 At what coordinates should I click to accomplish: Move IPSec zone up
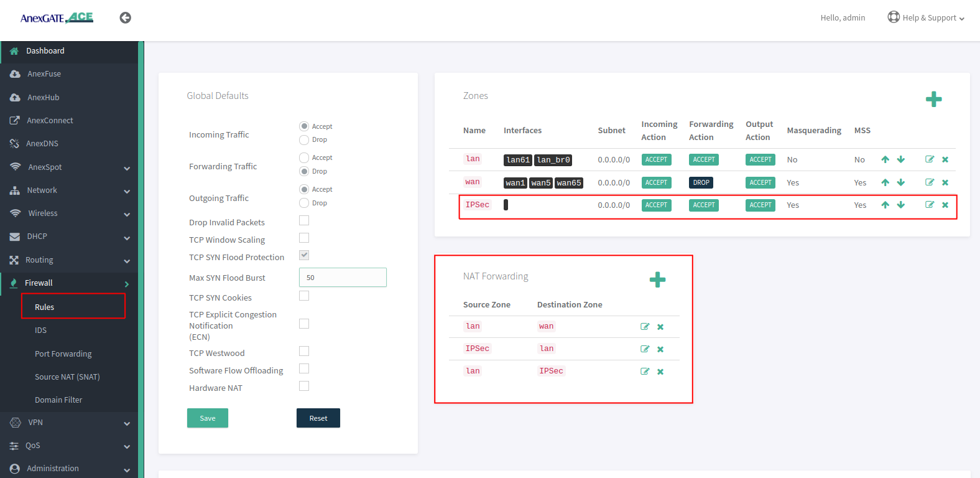click(885, 205)
